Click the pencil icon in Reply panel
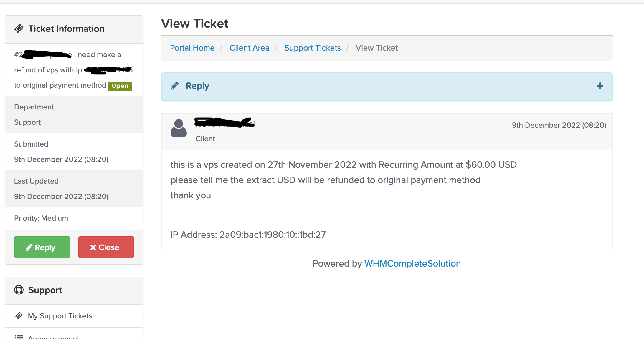 tap(174, 86)
